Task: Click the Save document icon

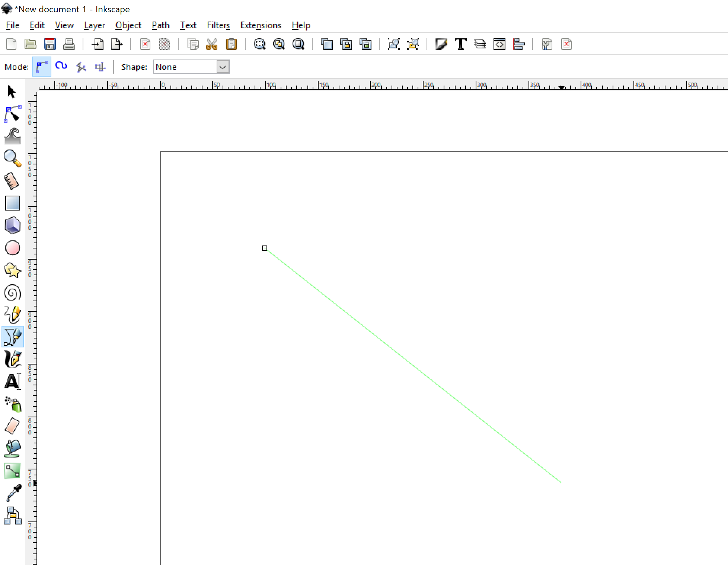Action: [x=50, y=44]
